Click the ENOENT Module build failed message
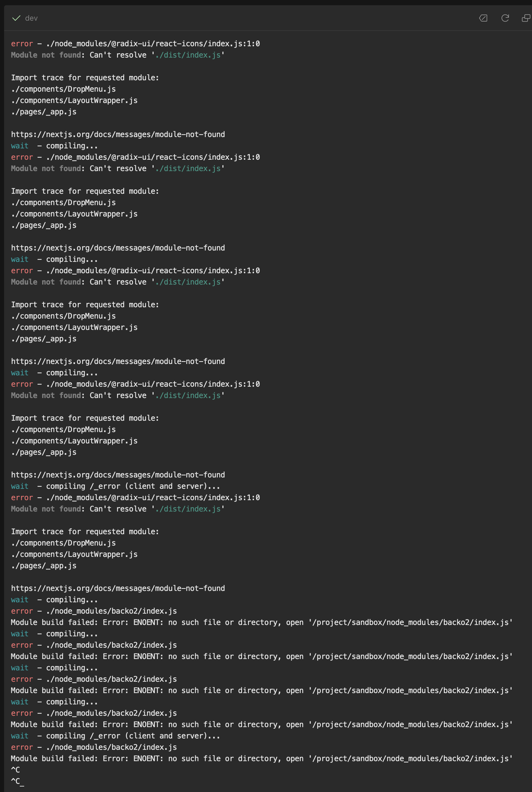The height and width of the screenshot is (792, 532). 261,622
